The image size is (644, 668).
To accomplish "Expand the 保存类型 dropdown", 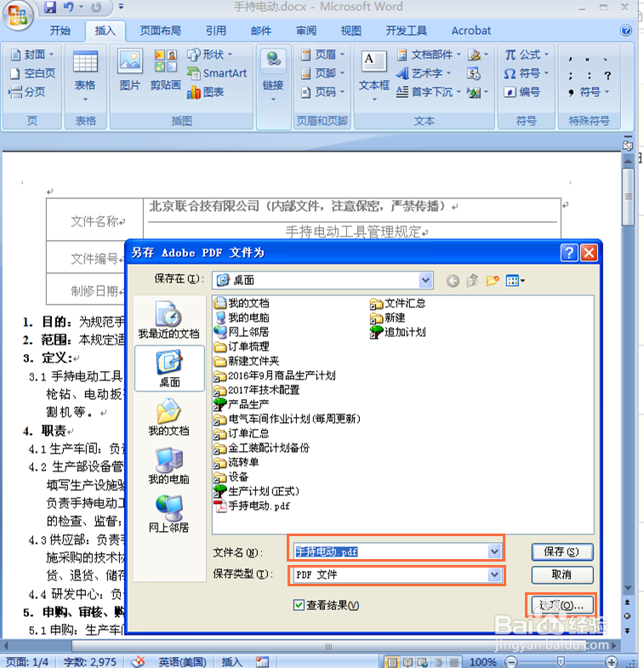I will pyautogui.click(x=494, y=574).
